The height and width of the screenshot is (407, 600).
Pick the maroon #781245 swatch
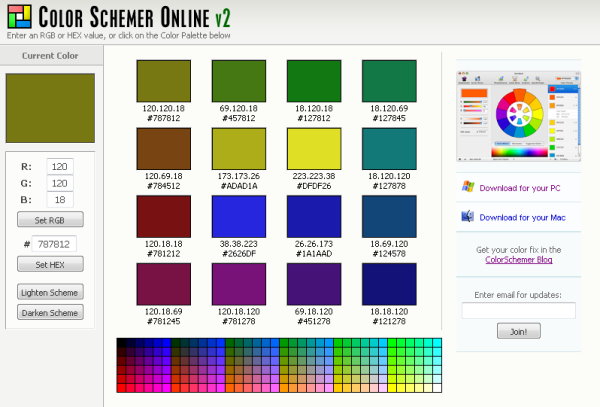click(164, 284)
